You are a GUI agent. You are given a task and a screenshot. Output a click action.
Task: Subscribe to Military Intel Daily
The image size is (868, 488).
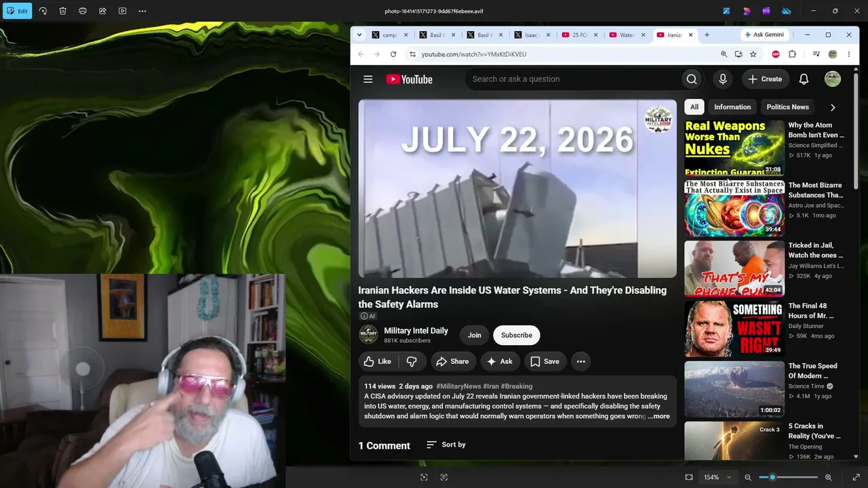coord(517,335)
